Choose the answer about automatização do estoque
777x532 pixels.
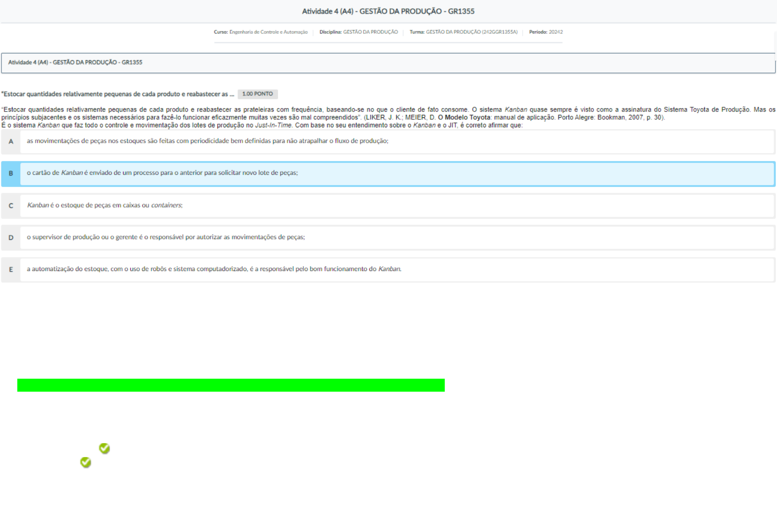click(214, 269)
